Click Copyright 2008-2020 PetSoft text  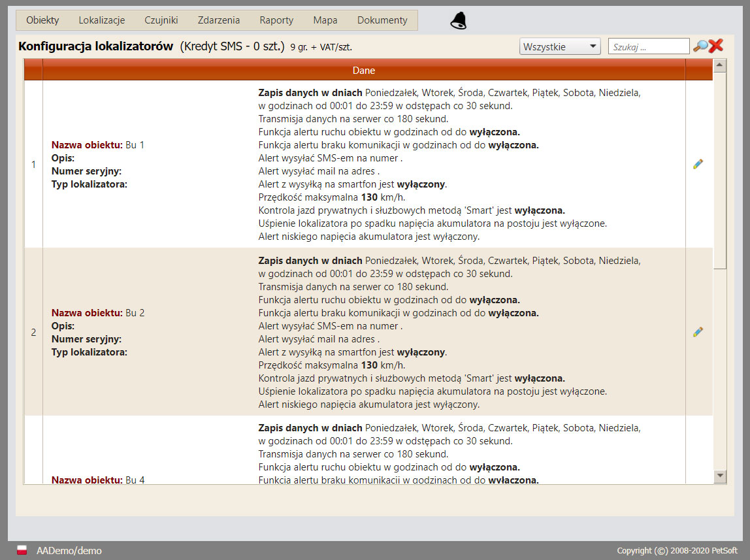(677, 550)
